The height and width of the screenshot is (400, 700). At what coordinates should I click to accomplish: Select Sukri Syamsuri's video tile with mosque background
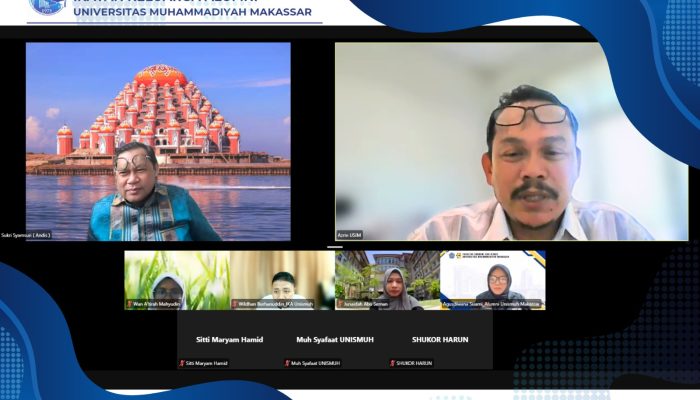[158, 142]
